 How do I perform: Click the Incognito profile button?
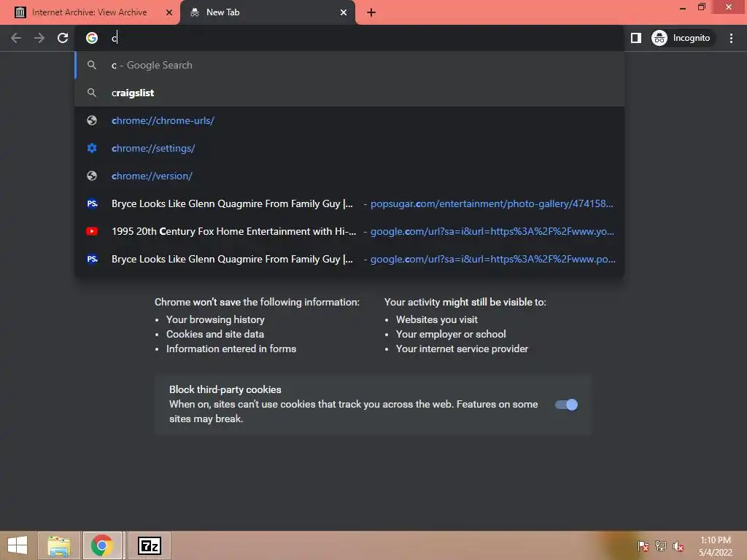(x=681, y=38)
